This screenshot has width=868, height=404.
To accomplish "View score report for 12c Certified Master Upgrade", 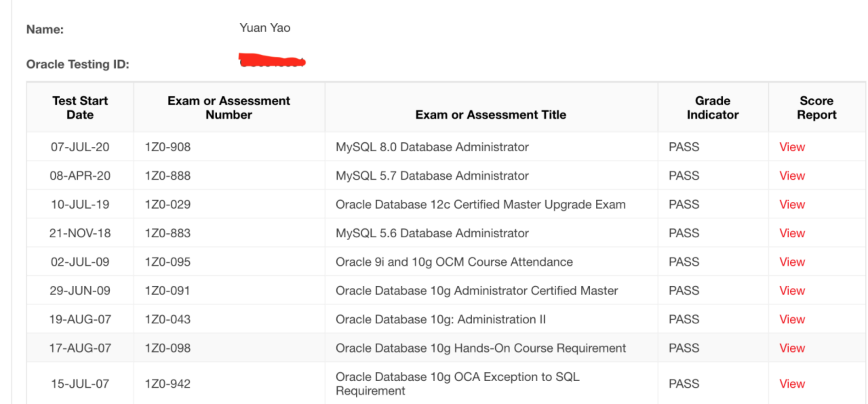I will [791, 205].
